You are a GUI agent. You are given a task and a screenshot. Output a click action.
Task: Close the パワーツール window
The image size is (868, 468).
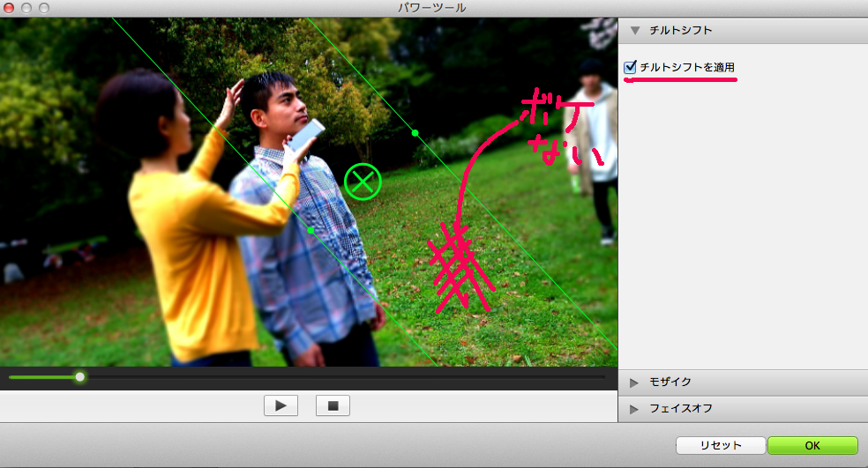(10, 8)
